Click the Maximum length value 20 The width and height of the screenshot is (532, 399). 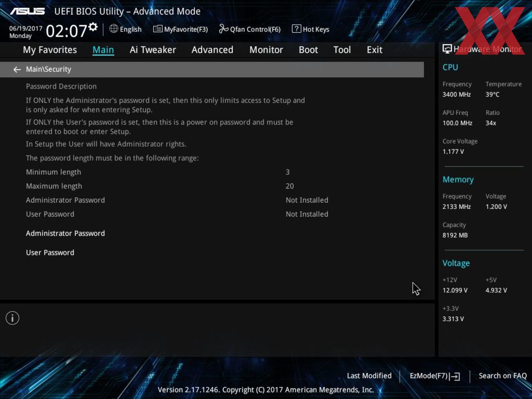[289, 186]
